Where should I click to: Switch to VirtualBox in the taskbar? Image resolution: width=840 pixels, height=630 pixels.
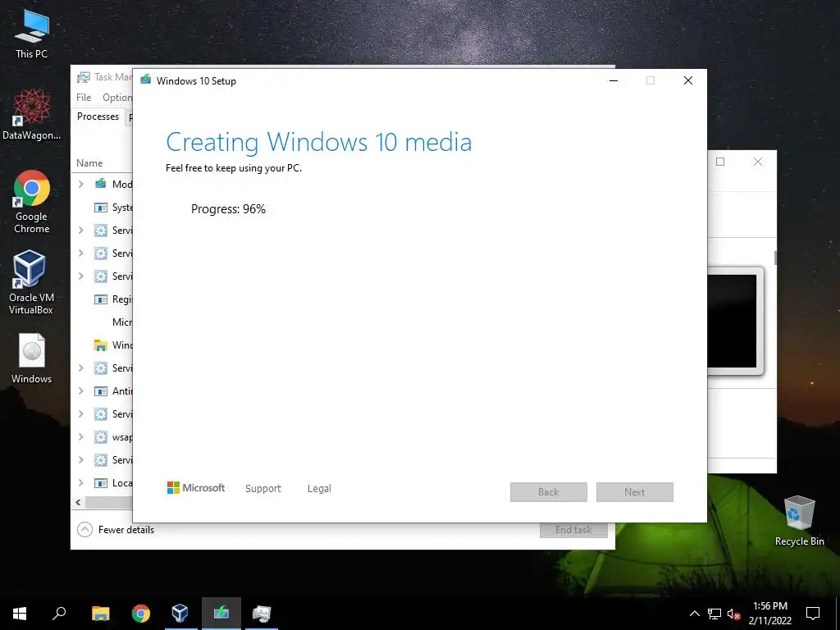pyautogui.click(x=180, y=614)
